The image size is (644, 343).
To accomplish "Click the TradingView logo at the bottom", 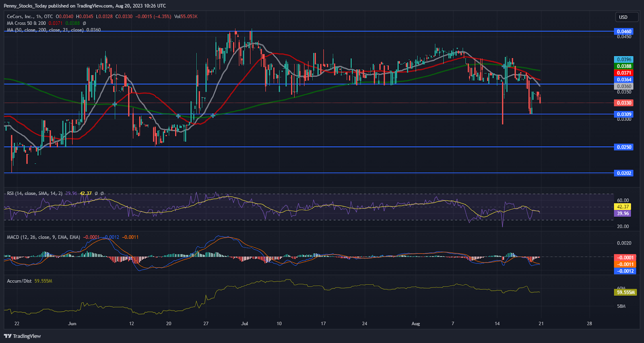I will [23, 336].
